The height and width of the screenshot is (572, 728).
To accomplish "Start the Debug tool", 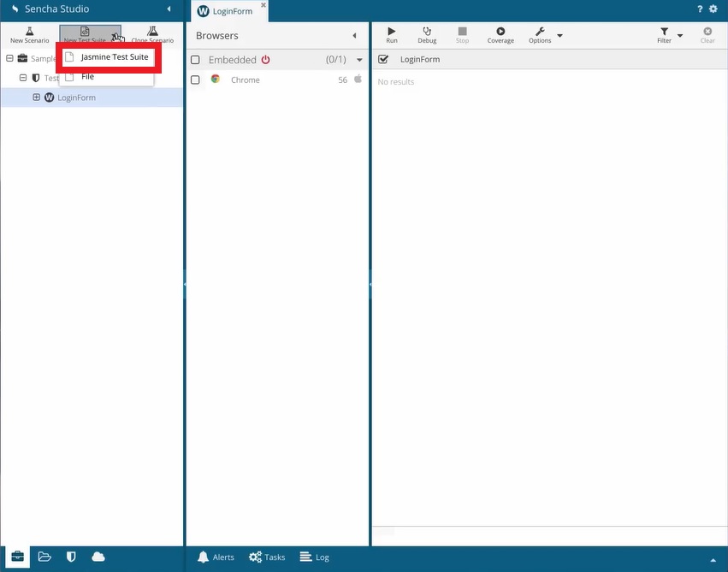I will (x=427, y=32).
